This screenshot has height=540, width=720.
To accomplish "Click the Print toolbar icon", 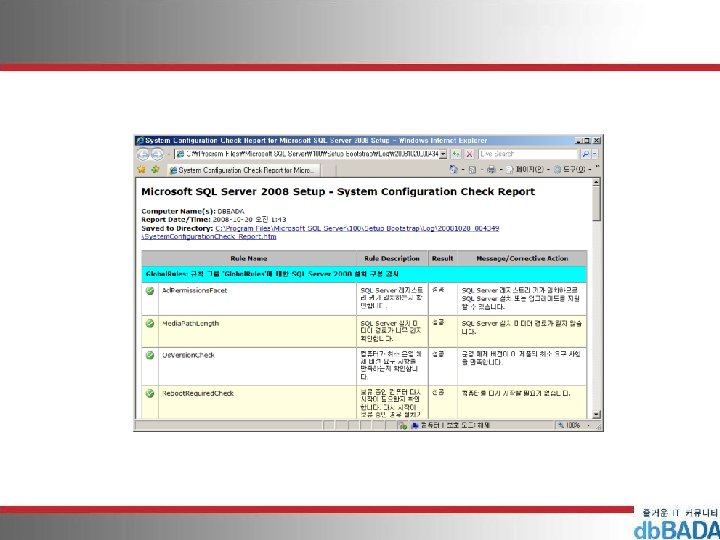I will pyautogui.click(x=491, y=170).
